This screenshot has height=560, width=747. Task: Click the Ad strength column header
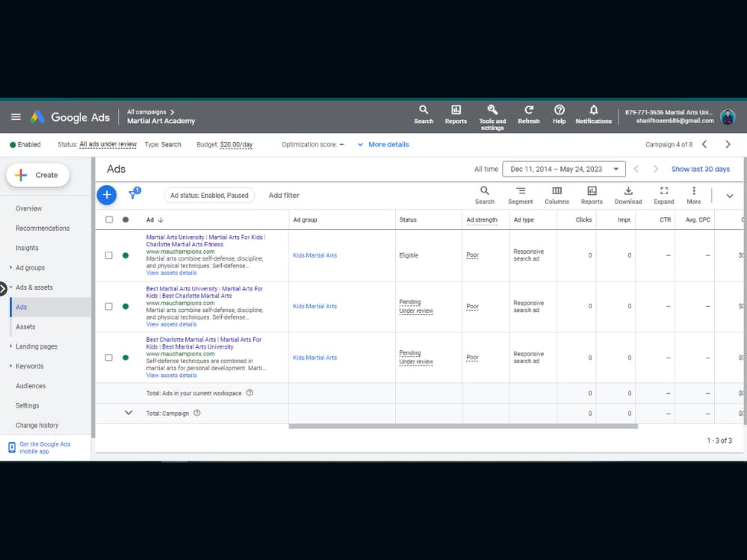pos(482,220)
